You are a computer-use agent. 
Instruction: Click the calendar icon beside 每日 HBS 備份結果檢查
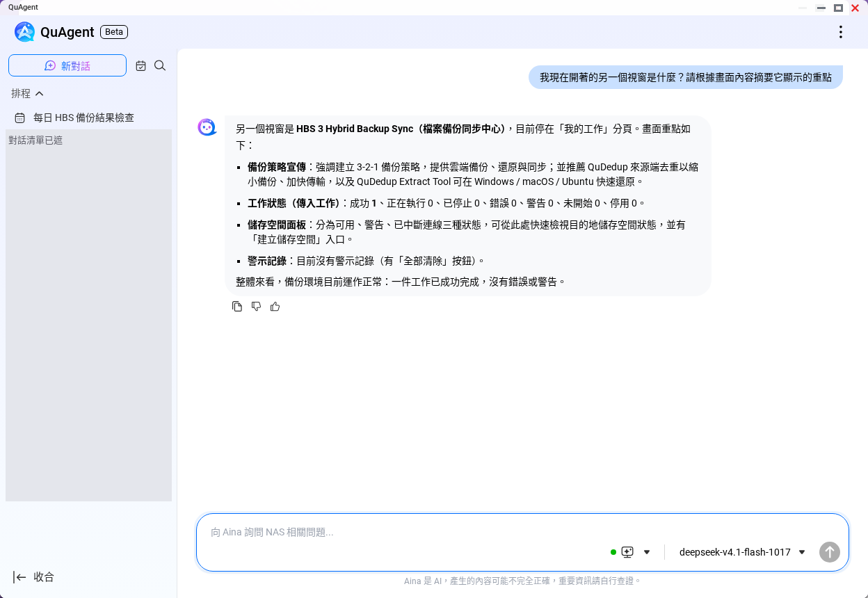19,118
